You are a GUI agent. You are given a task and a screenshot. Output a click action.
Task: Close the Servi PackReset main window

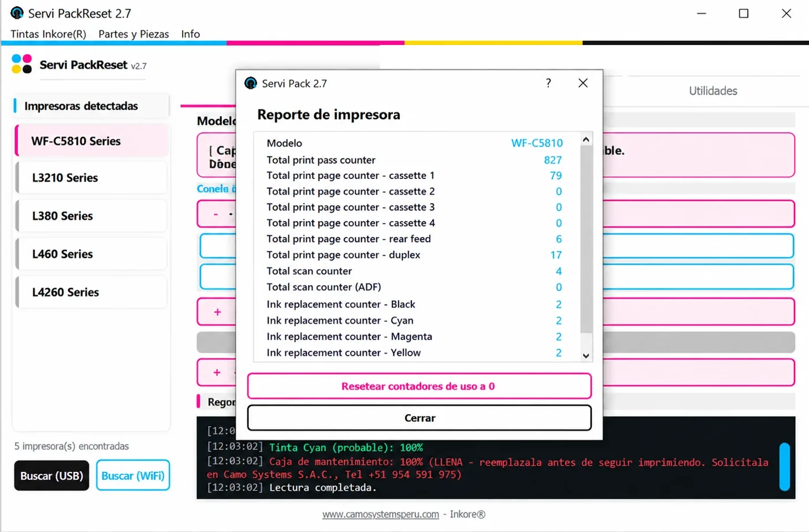(x=786, y=13)
